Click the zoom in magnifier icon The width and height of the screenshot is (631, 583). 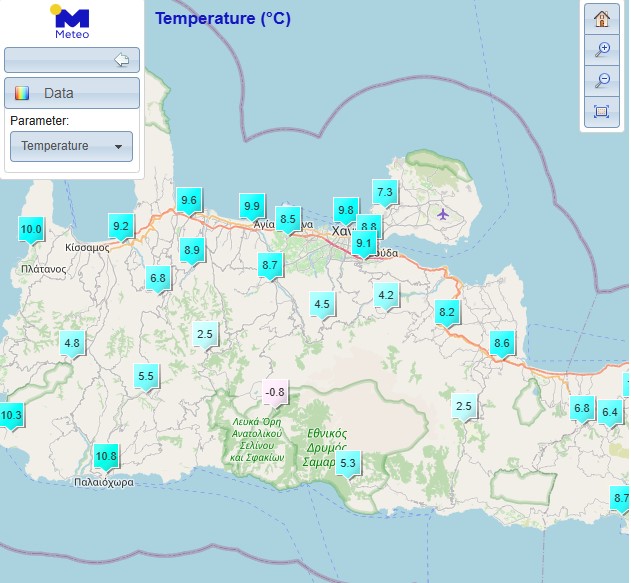pos(601,50)
